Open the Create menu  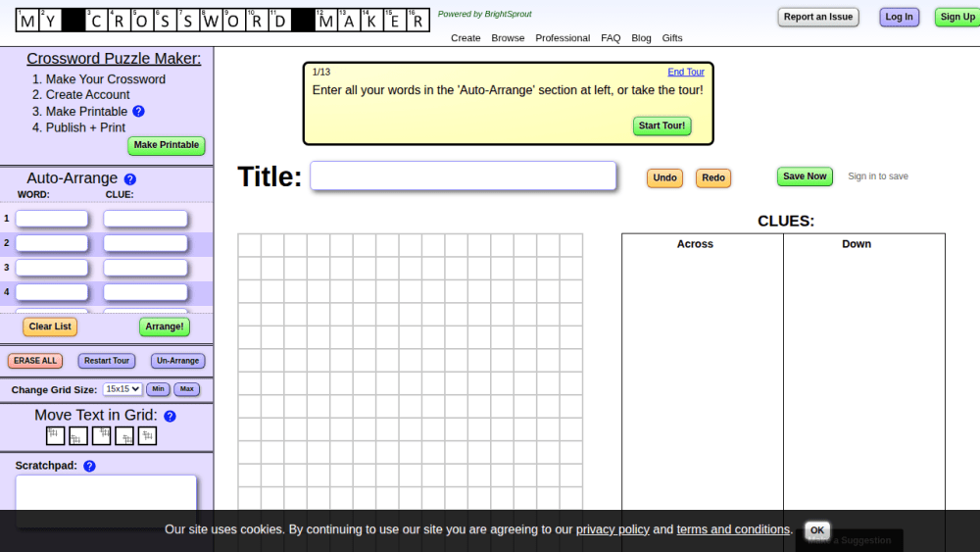pyautogui.click(x=465, y=38)
